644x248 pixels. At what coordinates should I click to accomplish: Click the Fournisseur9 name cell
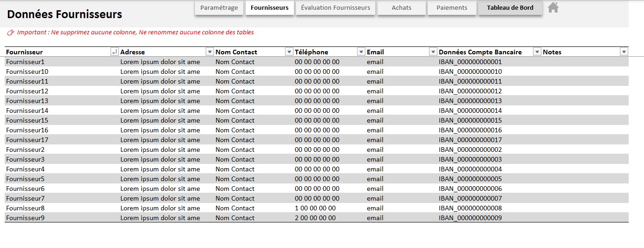click(26, 218)
